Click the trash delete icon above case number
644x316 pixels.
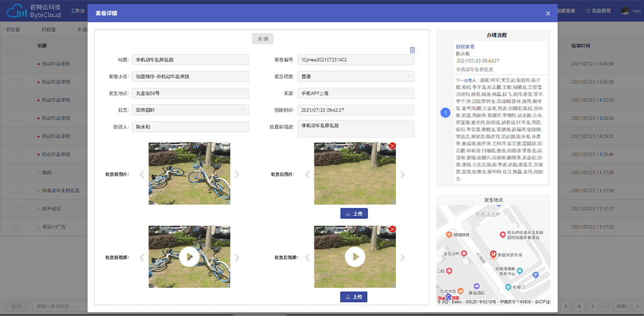(412, 50)
